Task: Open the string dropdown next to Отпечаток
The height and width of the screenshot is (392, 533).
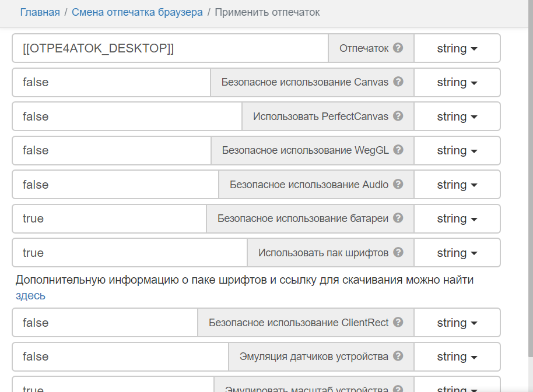Action: coord(457,48)
